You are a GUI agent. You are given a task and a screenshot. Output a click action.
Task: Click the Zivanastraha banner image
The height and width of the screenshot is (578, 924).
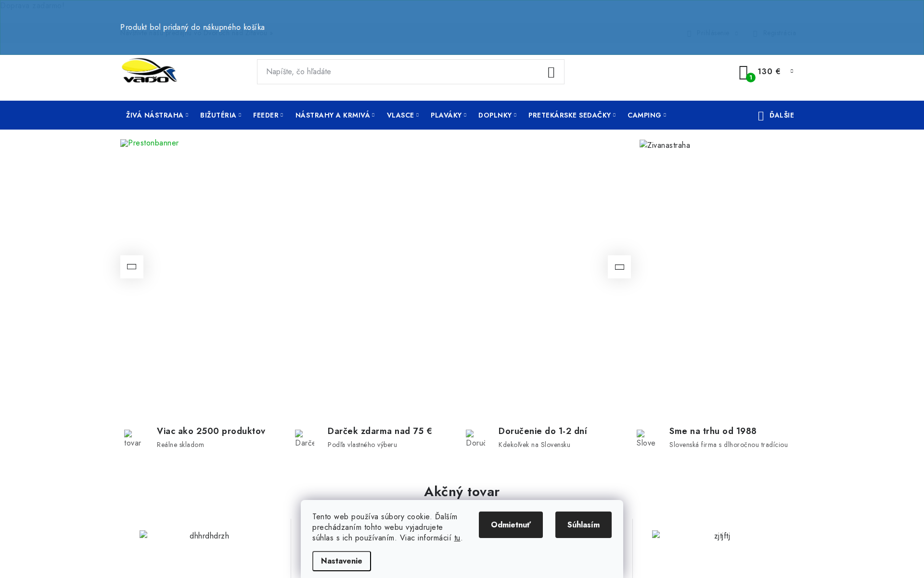[665, 145]
